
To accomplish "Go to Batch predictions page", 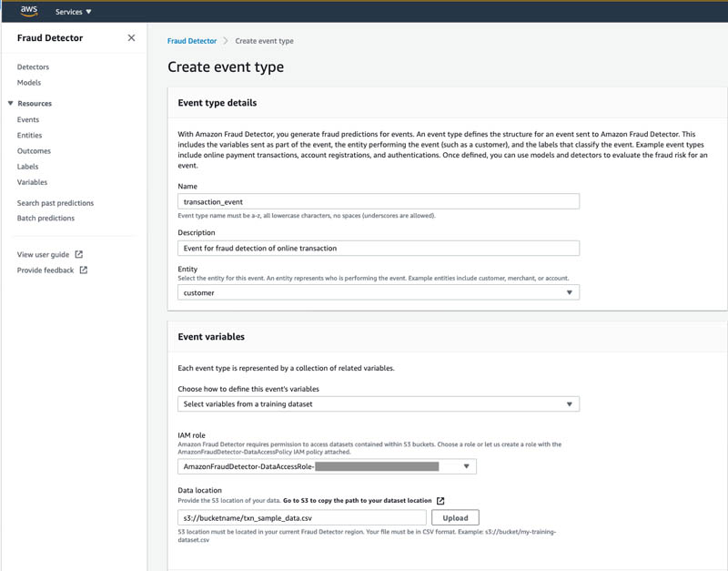I will pos(45,218).
